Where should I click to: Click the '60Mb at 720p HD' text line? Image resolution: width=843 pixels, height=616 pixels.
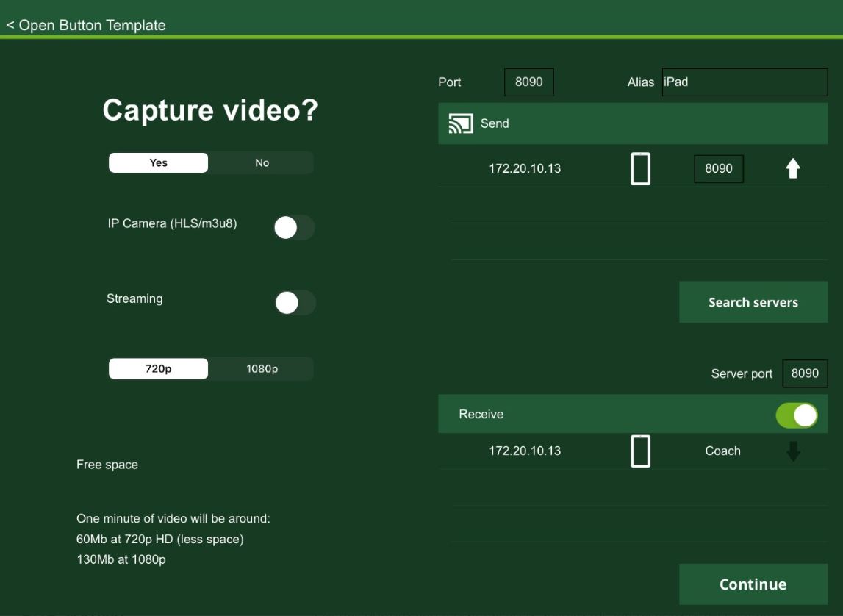[159, 539]
